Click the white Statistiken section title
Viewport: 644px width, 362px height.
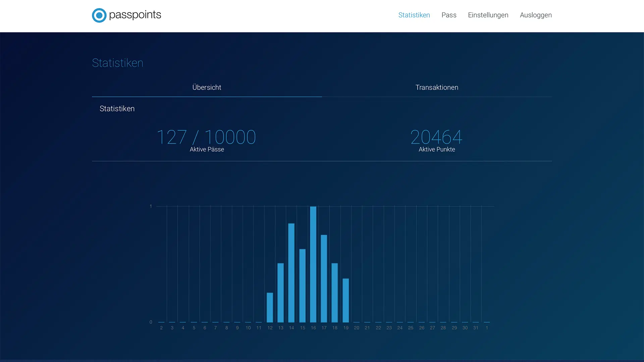117,109
